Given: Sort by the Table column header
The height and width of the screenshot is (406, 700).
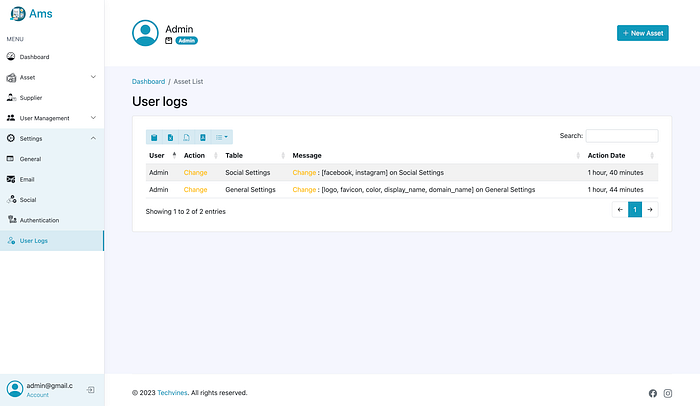Looking at the screenshot, I should pos(255,155).
